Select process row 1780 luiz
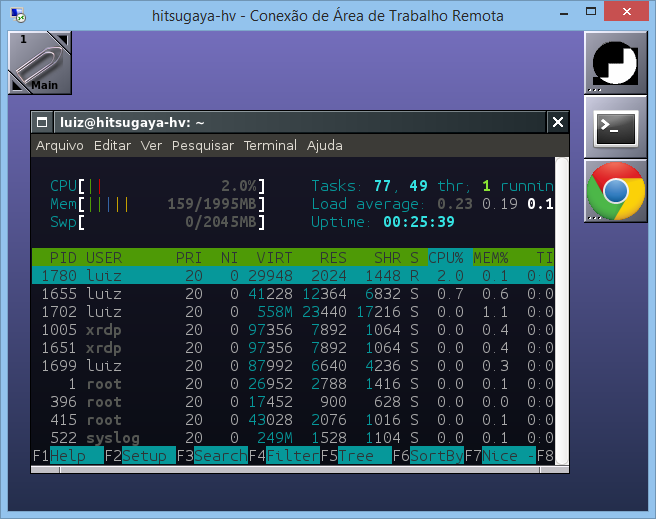656x519 pixels. click(x=293, y=276)
